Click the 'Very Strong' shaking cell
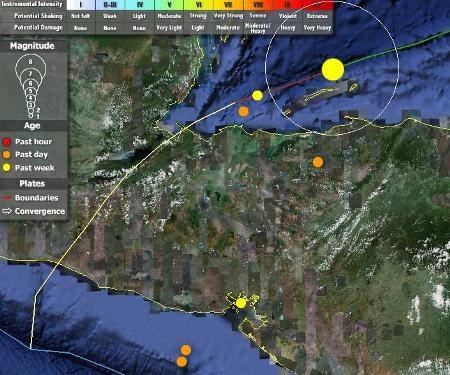Image resolution: width=450 pixels, height=375 pixels. pos(228,16)
